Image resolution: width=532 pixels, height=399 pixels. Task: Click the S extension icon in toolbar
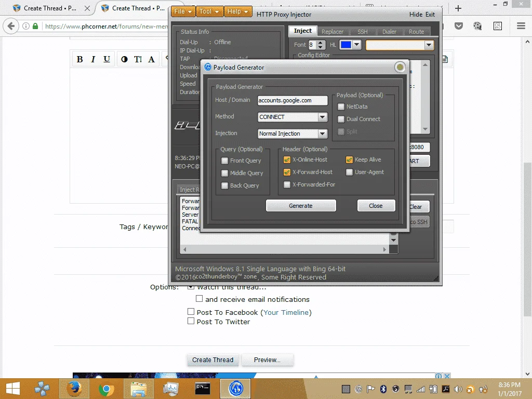coord(498,26)
